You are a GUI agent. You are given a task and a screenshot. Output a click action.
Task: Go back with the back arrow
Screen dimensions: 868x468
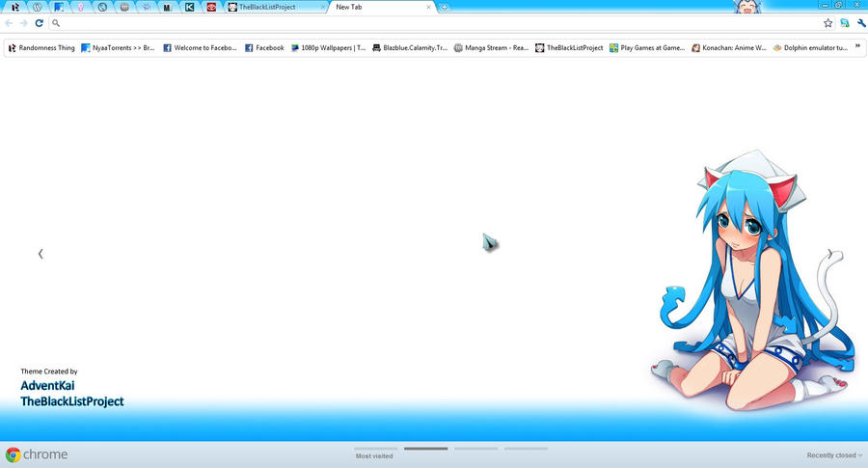click(9, 23)
